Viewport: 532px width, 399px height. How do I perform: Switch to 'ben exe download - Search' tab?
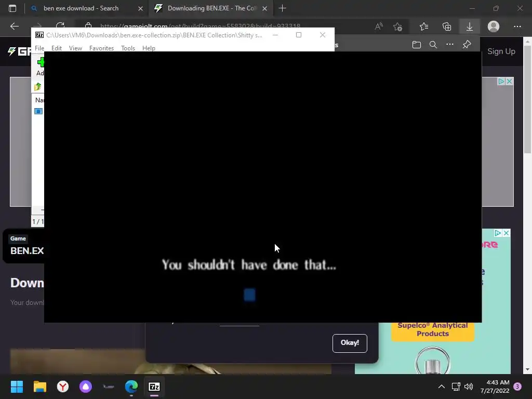click(81, 8)
